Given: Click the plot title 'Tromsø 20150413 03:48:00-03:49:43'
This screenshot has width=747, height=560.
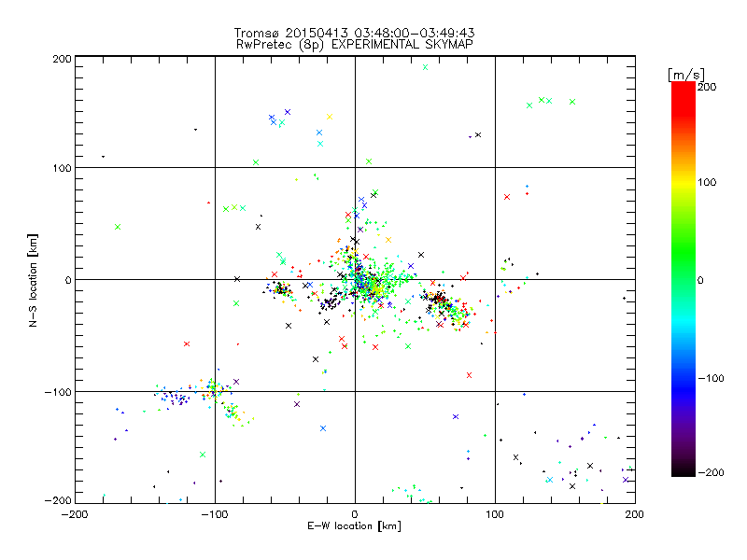Looking at the screenshot, I should [x=355, y=33].
